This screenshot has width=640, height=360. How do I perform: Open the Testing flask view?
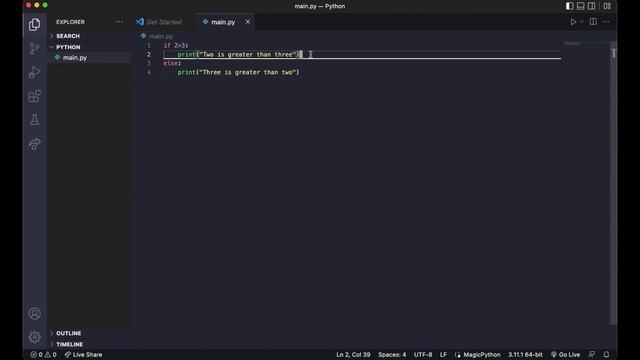point(35,120)
